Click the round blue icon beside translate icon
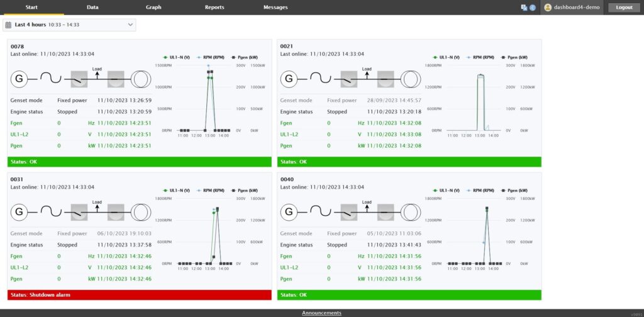Screen dimensions: 644x317 [x=532, y=8]
